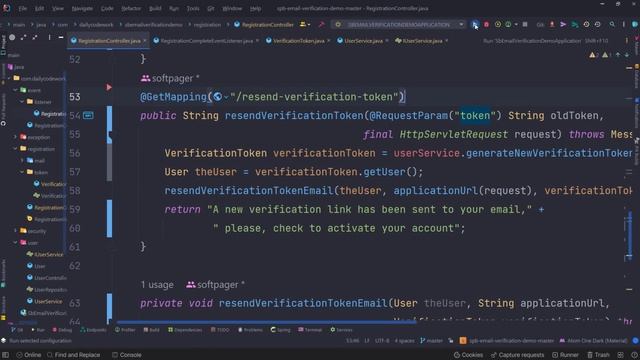Collapse the registration folder in project tree
This screenshot has height=360, width=640.
[x=16, y=149]
